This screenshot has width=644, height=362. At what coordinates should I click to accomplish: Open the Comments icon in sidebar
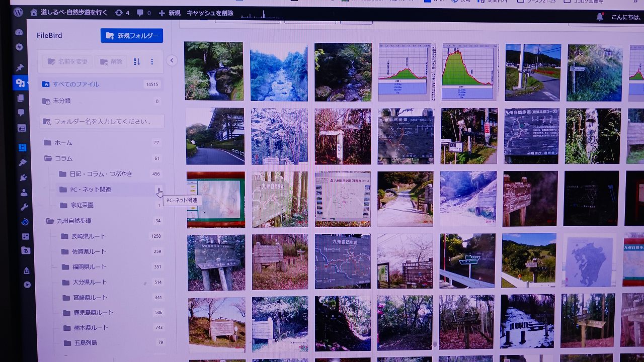(x=21, y=113)
